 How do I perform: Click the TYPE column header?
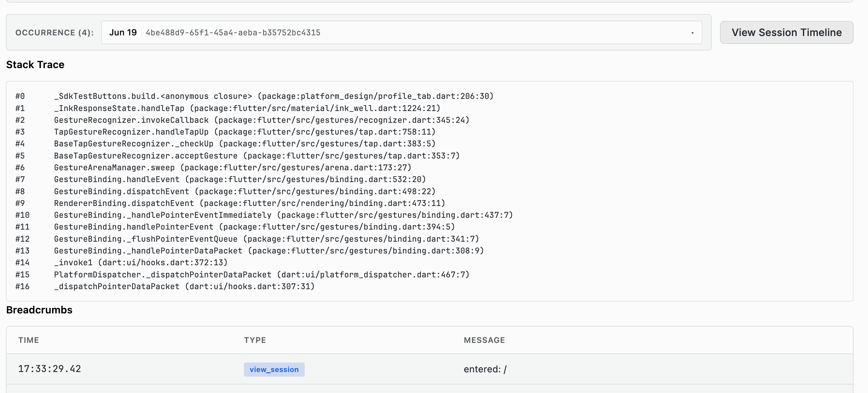pos(255,340)
